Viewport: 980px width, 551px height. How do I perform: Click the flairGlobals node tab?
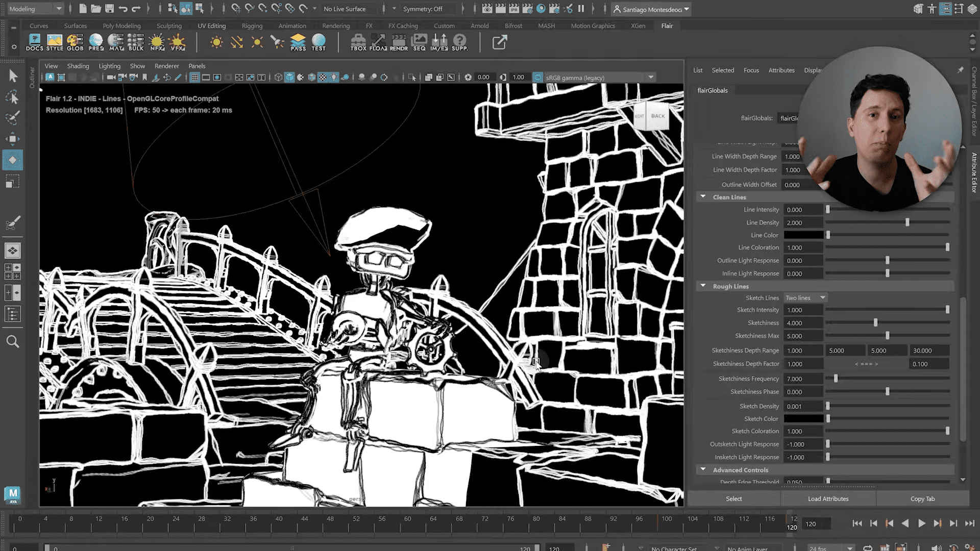coord(713,90)
